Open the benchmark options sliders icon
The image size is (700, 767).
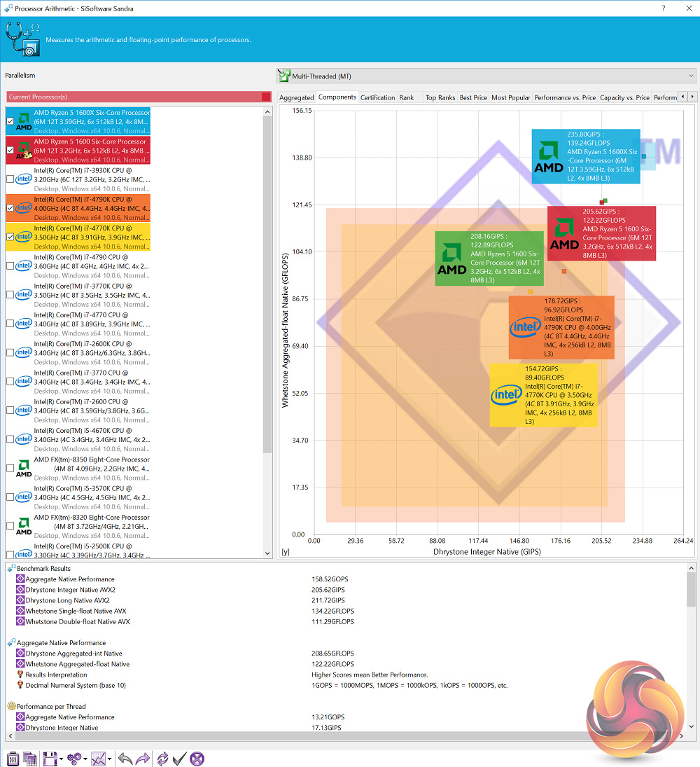tap(13, 759)
